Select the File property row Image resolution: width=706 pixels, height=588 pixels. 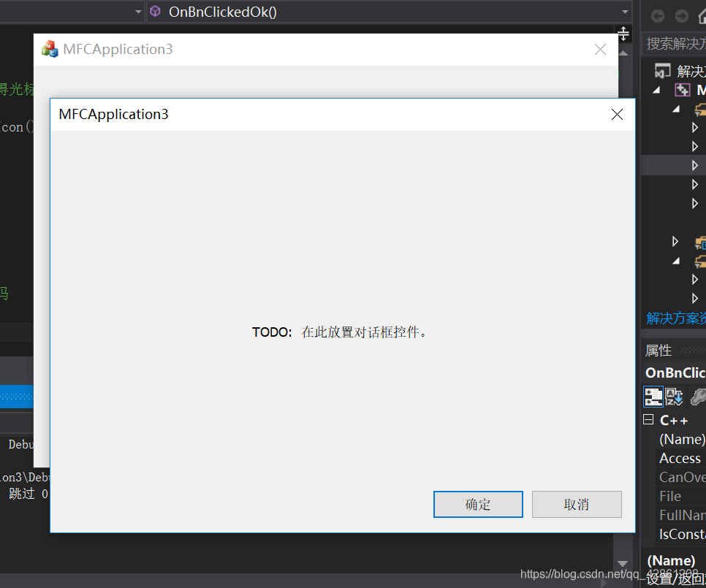pos(681,496)
